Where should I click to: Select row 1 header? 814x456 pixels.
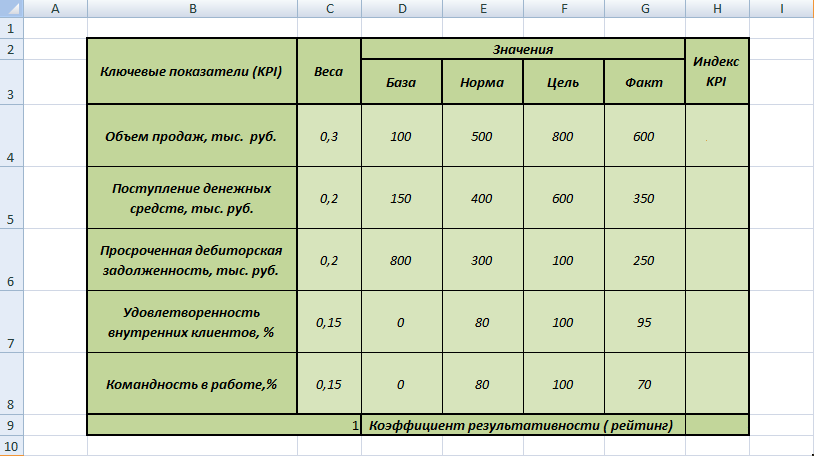coord(10,28)
